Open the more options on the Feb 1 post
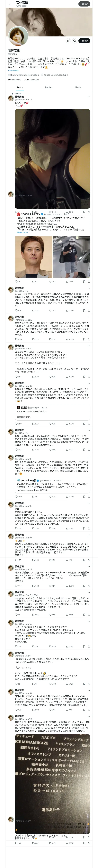 click(x=89, y=288)
